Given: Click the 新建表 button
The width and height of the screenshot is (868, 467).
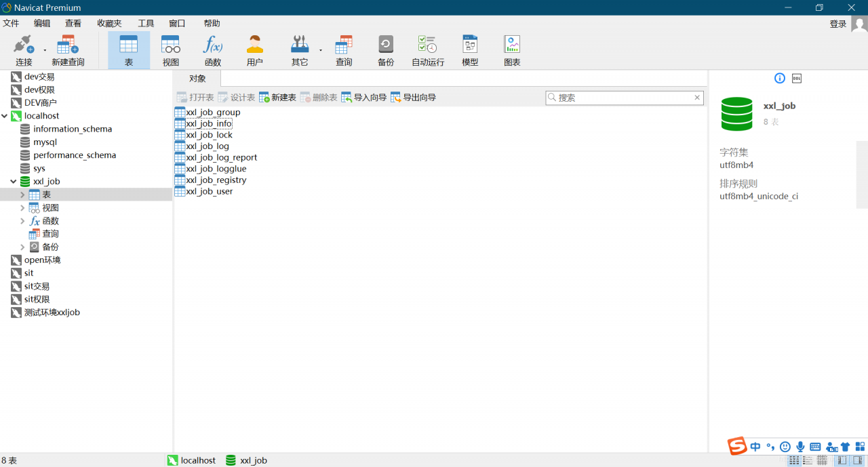Looking at the screenshot, I should point(277,98).
